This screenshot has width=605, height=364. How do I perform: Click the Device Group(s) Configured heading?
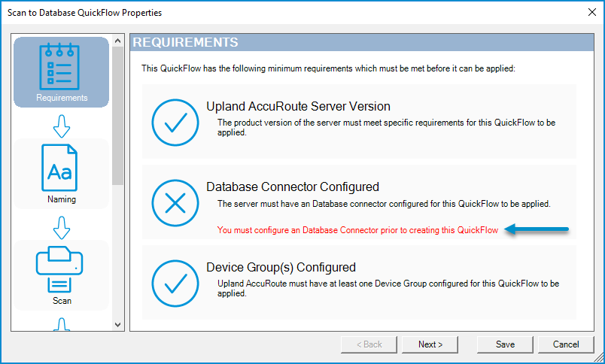[281, 267]
